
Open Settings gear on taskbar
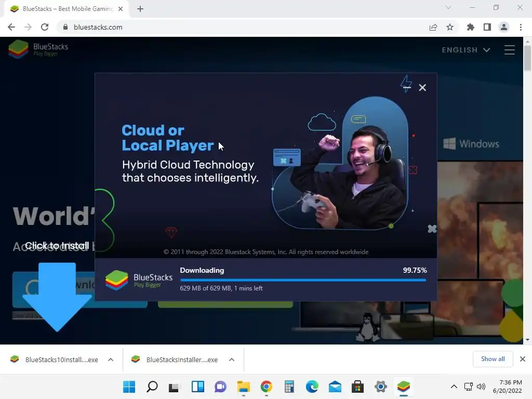pos(381,387)
